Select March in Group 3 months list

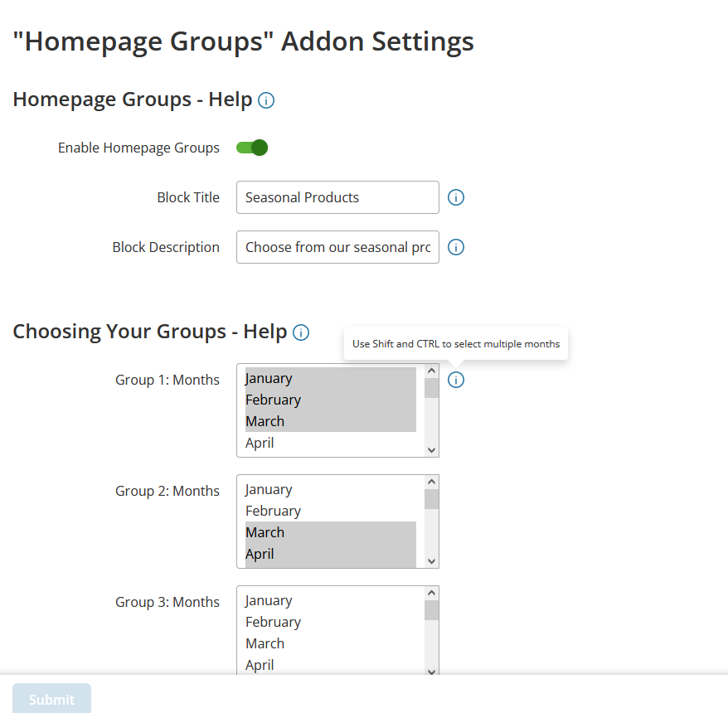point(330,643)
